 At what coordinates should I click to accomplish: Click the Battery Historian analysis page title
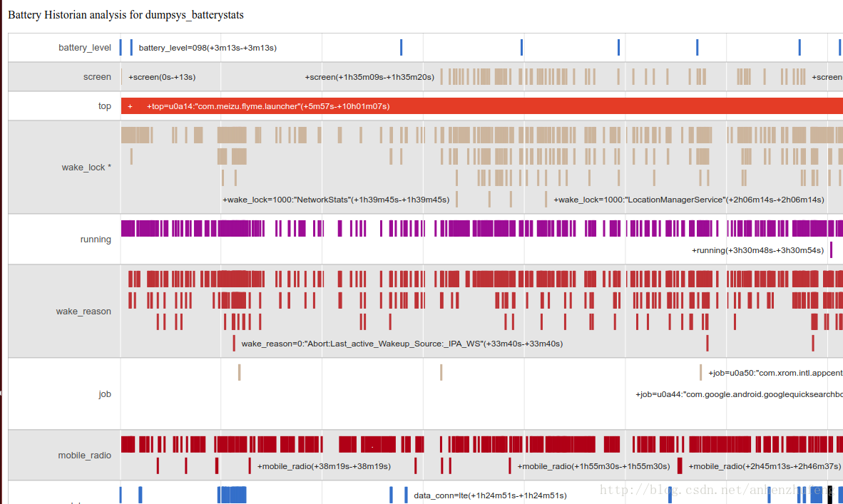(126, 15)
